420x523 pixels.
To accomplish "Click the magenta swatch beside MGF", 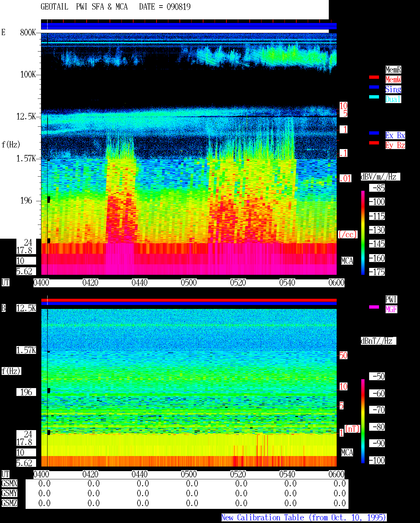I will [374, 307].
